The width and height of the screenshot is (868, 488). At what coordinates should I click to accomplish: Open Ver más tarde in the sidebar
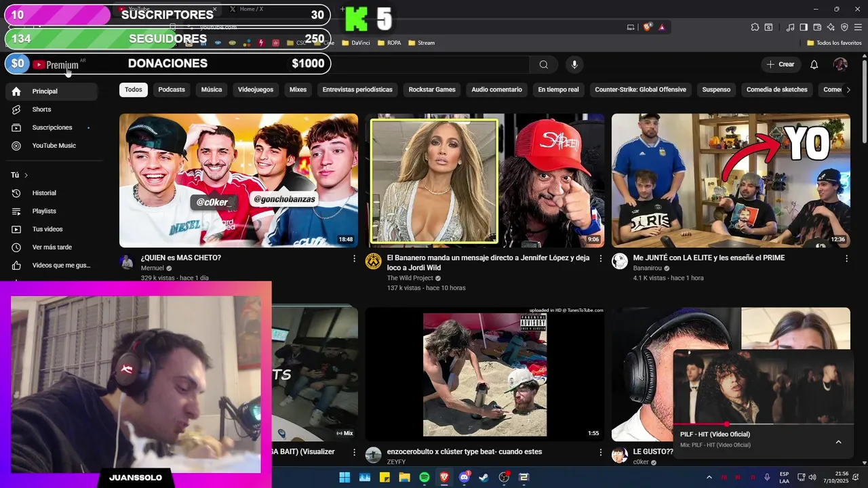coord(51,247)
